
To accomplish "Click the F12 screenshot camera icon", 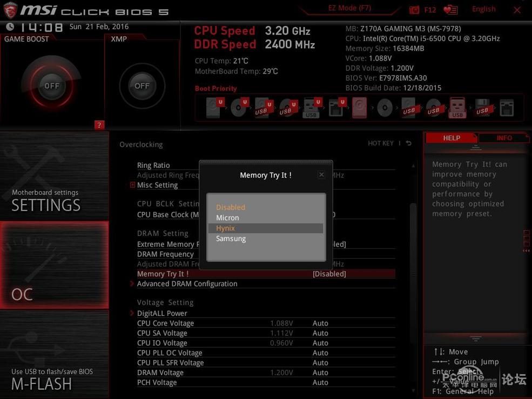I will pyautogui.click(x=414, y=10).
